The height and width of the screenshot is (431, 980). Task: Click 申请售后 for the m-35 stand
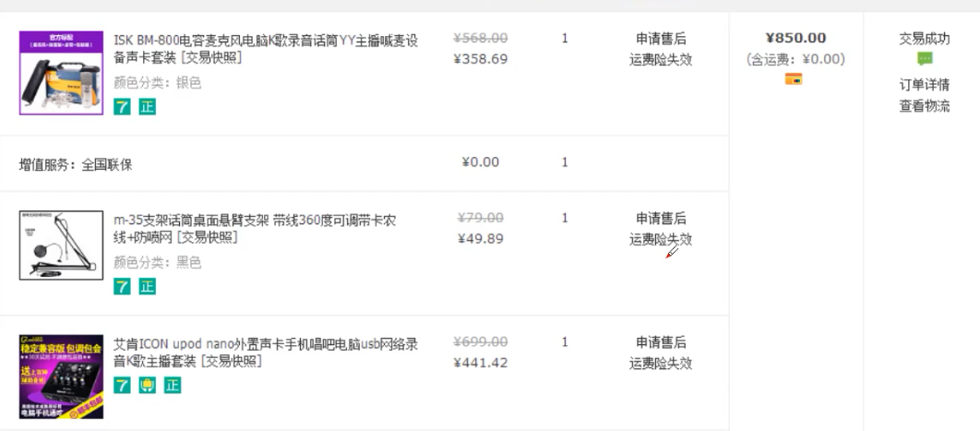[x=661, y=219]
